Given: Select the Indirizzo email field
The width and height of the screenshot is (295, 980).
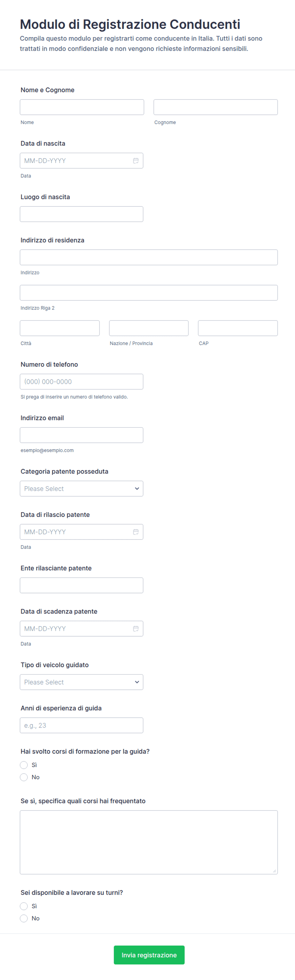Looking at the screenshot, I should coord(82,435).
